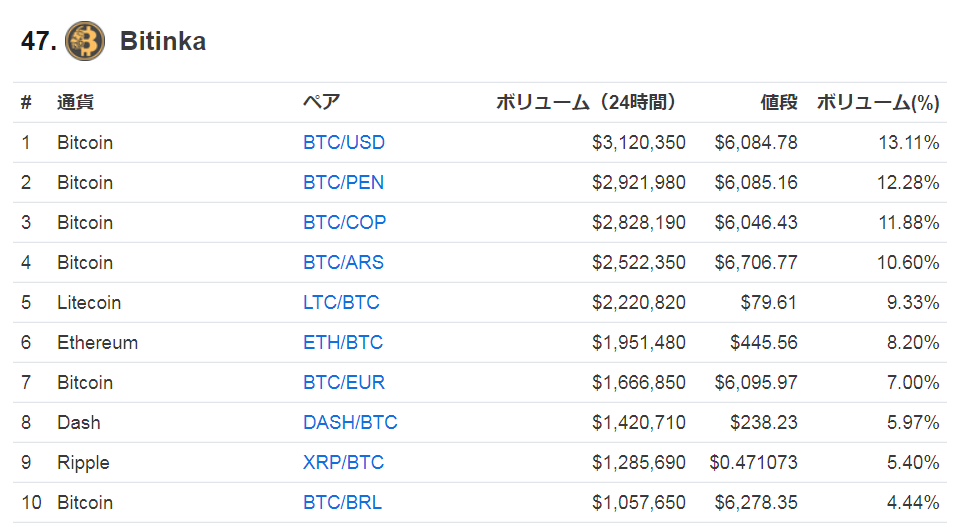The image size is (966, 532).
Task: Click the $0.471073 Ripple price
Action: tap(753, 462)
